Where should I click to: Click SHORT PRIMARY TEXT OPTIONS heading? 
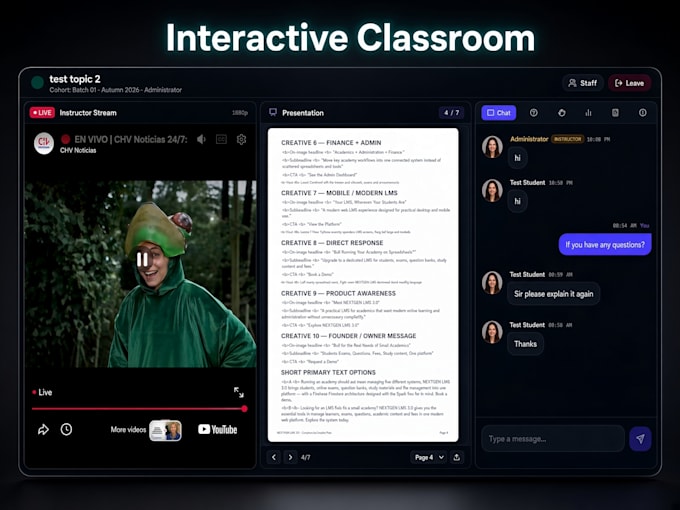[x=328, y=373]
